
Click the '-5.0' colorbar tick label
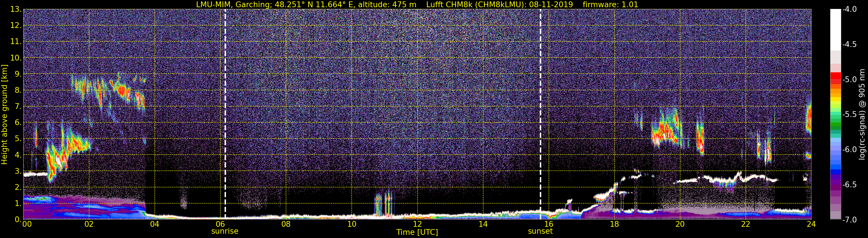pos(849,80)
